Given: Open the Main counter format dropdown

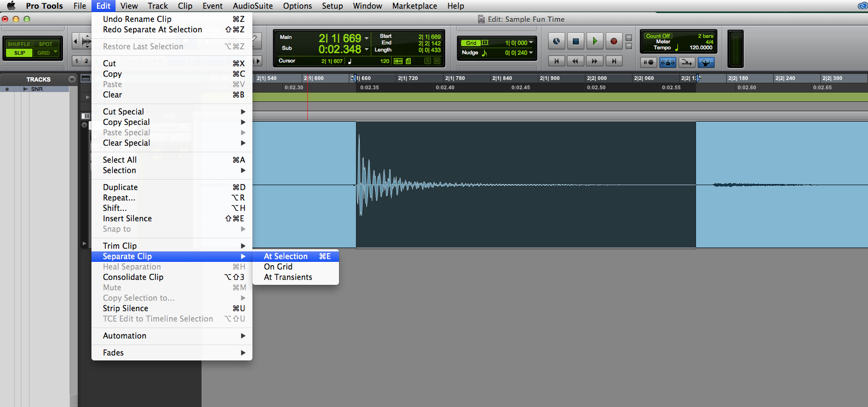Looking at the screenshot, I should tap(366, 39).
